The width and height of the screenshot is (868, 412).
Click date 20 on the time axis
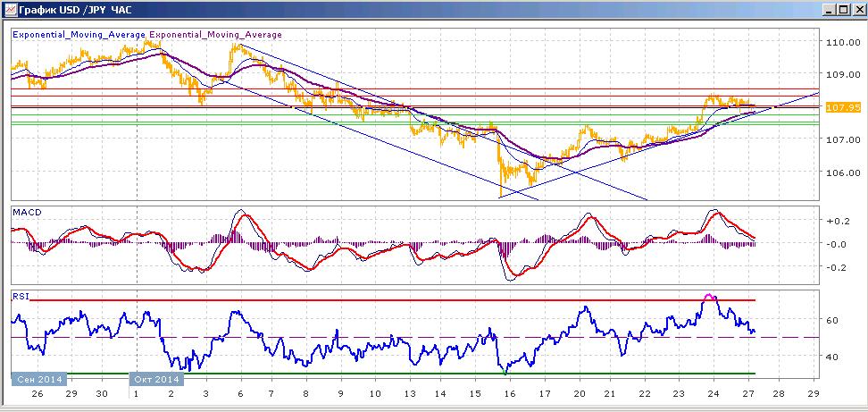pos(579,394)
